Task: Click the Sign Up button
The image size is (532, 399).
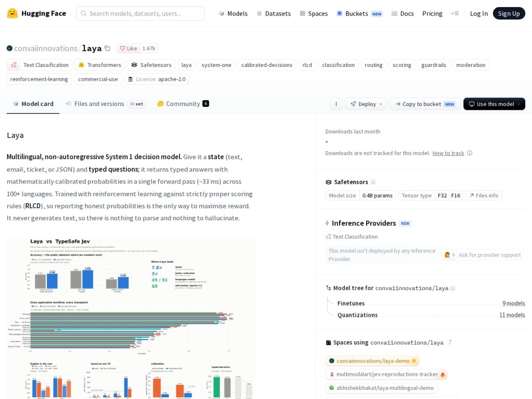Action: tap(509, 13)
